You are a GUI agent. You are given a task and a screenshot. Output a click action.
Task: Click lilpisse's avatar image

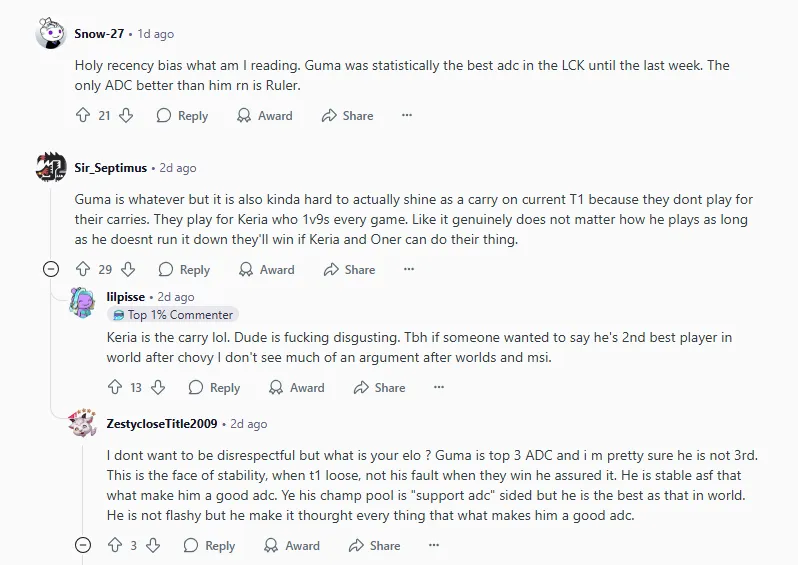83,301
